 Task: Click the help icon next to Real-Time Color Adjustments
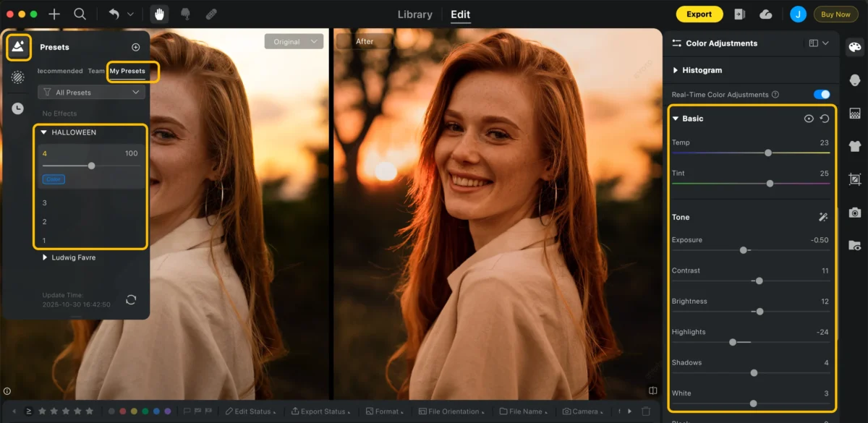[775, 95]
